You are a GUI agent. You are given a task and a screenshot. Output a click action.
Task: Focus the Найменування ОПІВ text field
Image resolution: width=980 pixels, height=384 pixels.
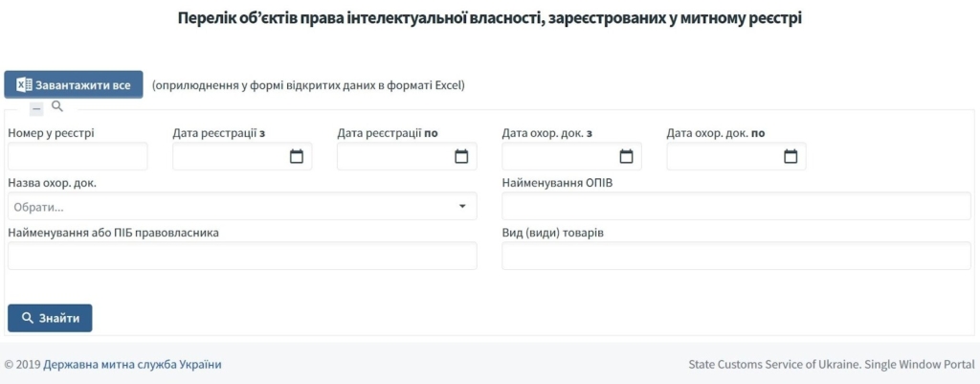coord(736,207)
